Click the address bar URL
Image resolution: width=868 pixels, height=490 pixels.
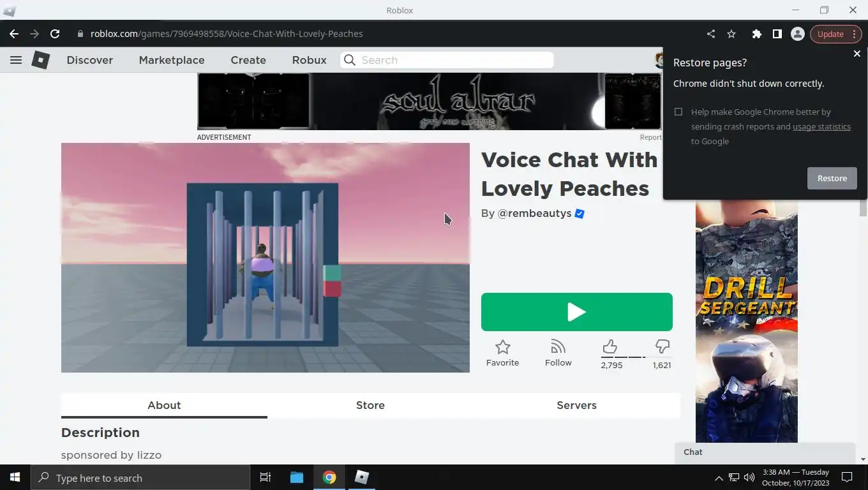[x=227, y=34]
